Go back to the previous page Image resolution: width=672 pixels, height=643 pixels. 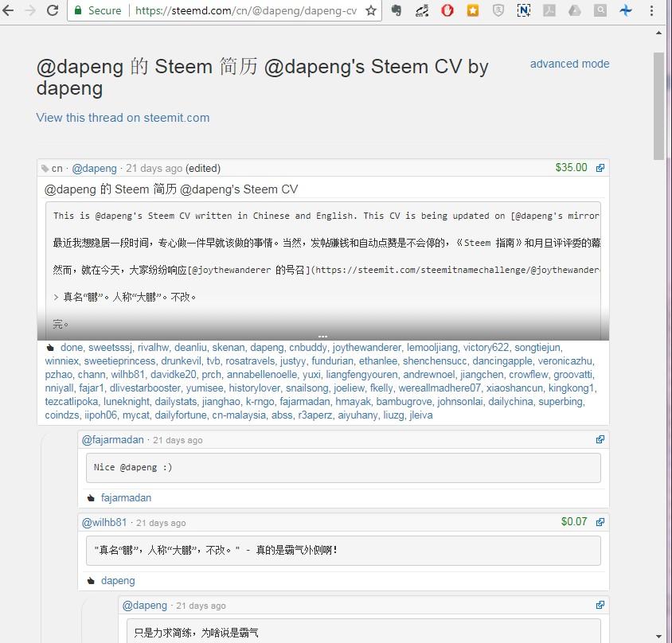pos(7,10)
